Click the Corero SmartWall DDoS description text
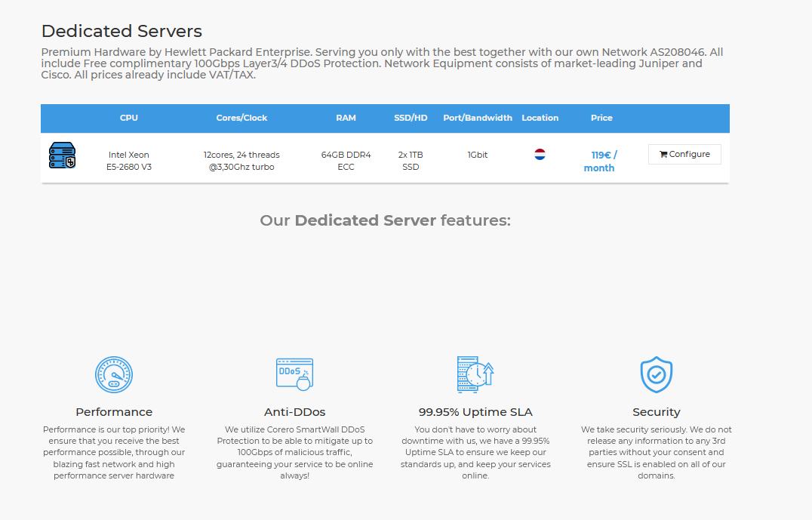Image resolution: width=812 pixels, height=520 pixels. coord(294,453)
